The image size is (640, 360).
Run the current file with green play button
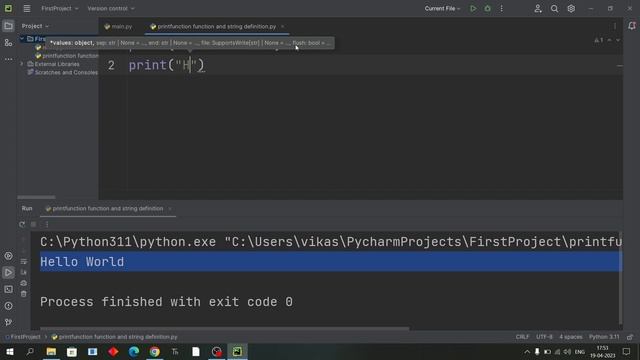coord(473,9)
